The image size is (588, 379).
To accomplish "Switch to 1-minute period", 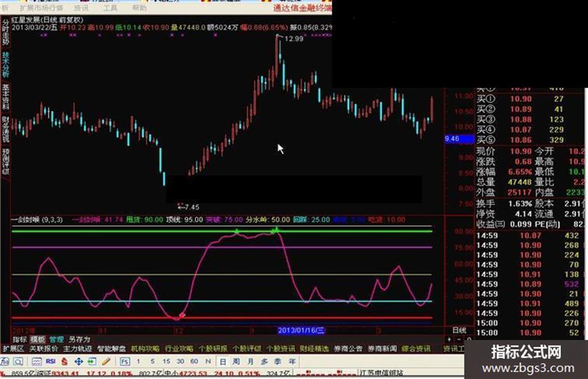I will point(138,362).
